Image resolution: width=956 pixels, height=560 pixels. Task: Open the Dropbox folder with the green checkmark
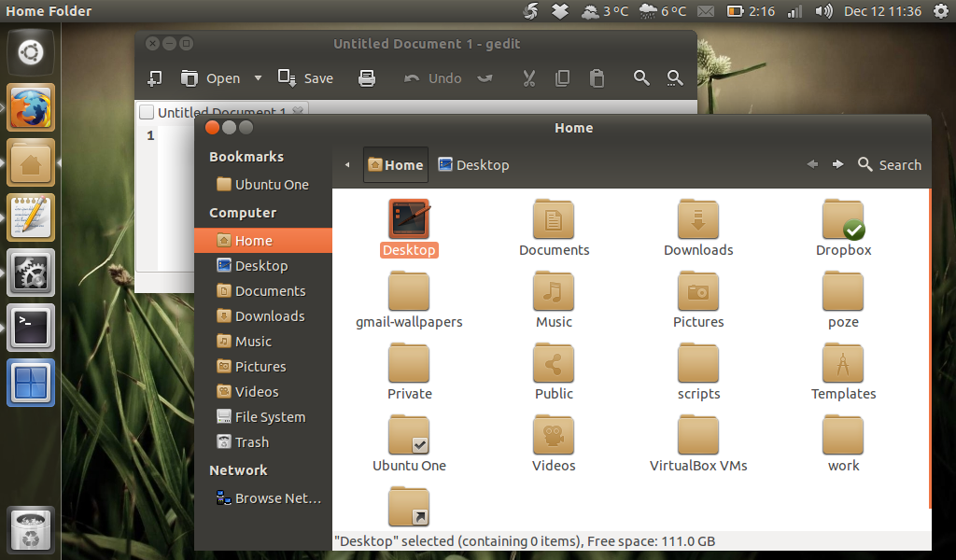(842, 221)
